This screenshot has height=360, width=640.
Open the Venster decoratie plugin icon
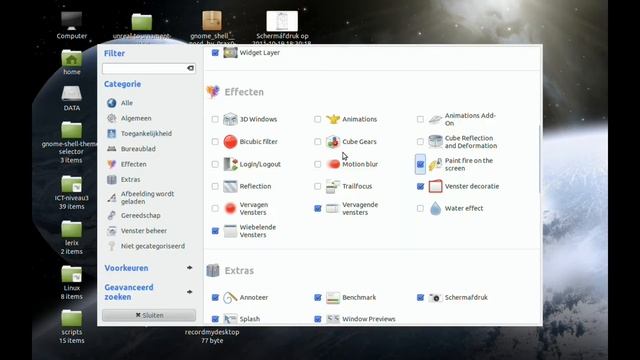[436, 186]
